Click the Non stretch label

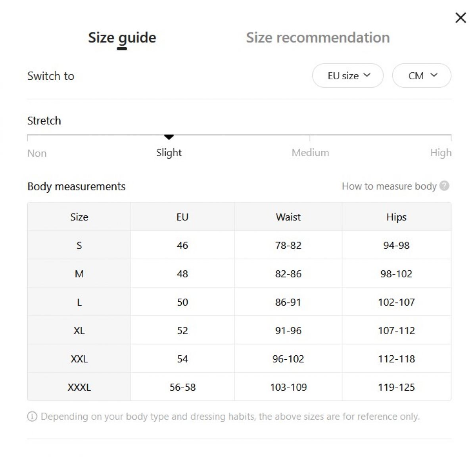(x=37, y=153)
